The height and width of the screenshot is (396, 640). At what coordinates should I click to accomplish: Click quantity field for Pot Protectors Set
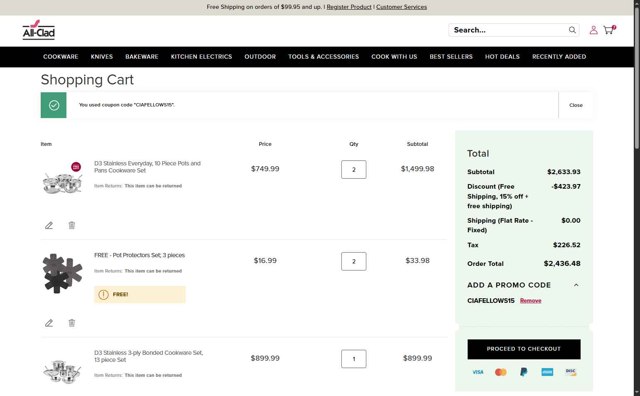tap(353, 261)
